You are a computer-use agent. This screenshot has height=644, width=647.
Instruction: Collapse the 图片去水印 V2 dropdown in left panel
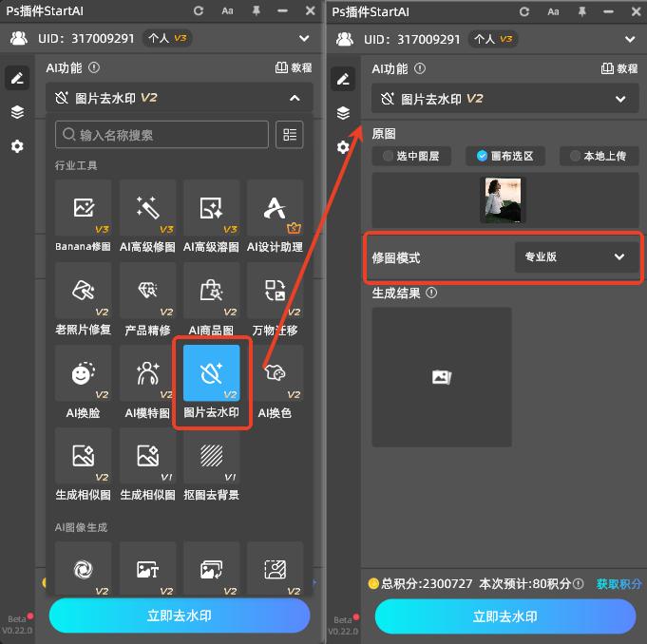tap(180, 98)
